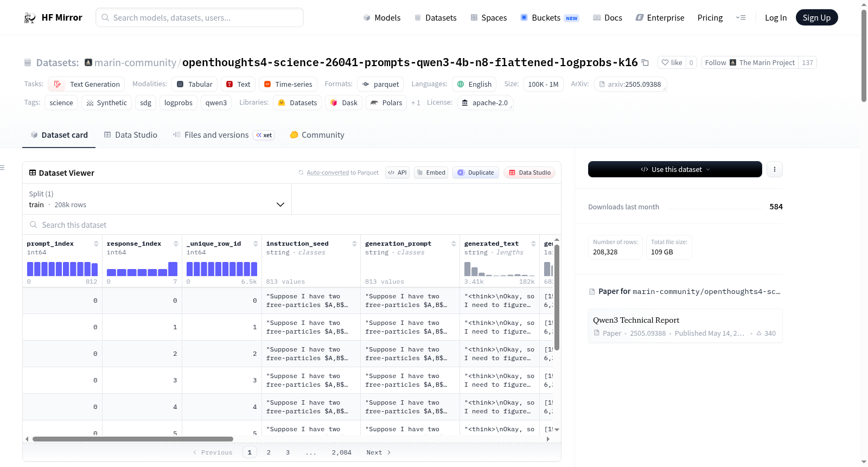This screenshot has width=868, height=467.
Task: Open Docs in the top navigation
Action: tap(608, 18)
